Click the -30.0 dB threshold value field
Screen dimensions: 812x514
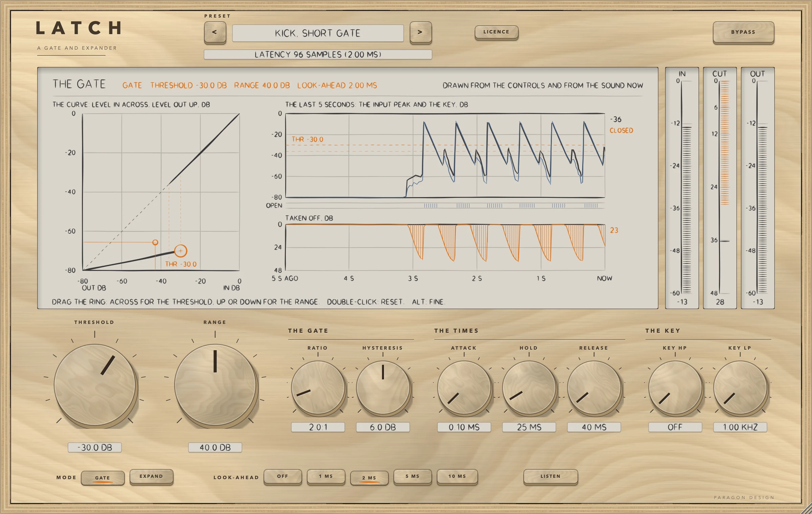[x=95, y=447]
